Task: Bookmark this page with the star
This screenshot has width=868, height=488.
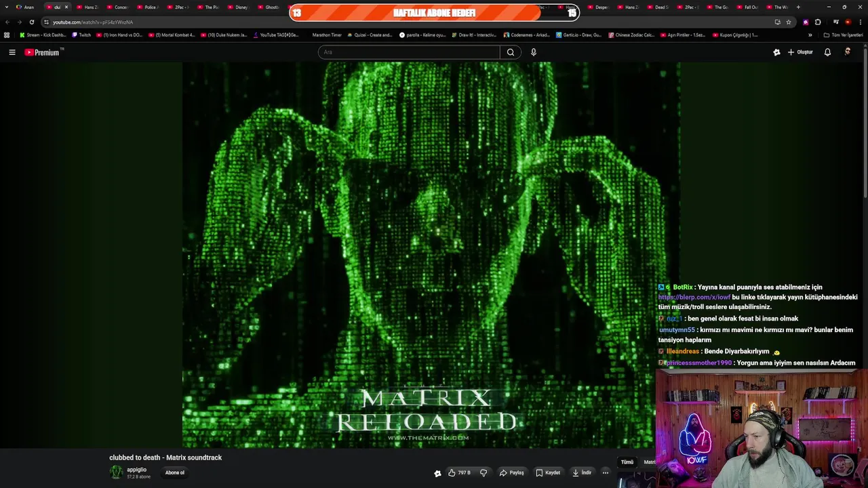Action: 789,22
